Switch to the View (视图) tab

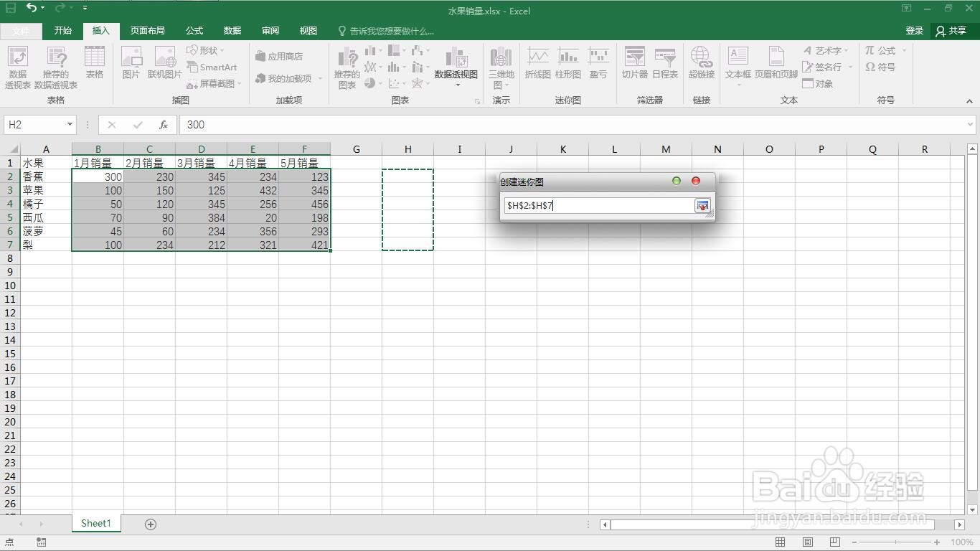[x=308, y=31]
